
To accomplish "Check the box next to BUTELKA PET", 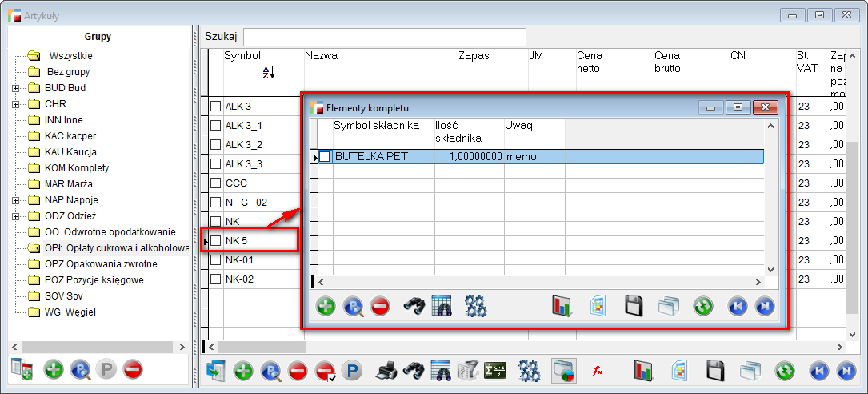I will click(x=325, y=157).
